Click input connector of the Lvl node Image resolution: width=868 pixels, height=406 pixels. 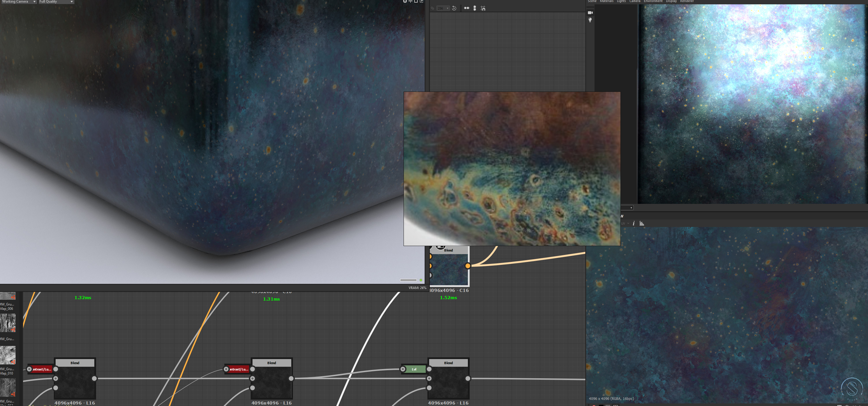click(x=403, y=369)
